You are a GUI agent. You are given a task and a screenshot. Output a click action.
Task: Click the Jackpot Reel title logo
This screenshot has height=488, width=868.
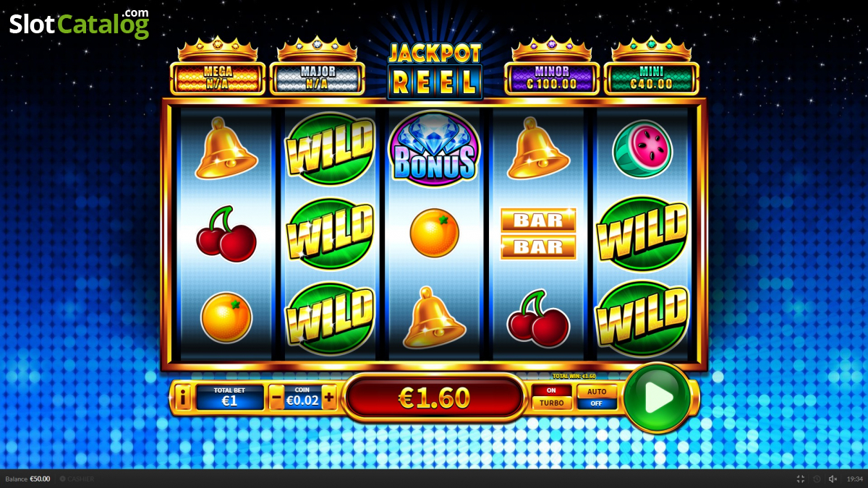pos(435,69)
